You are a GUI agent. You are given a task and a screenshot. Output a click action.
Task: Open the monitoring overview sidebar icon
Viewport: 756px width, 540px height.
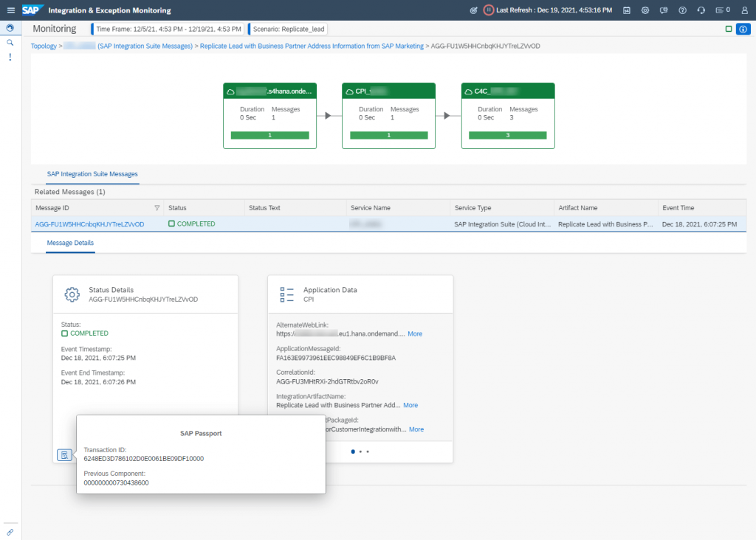pos(10,28)
